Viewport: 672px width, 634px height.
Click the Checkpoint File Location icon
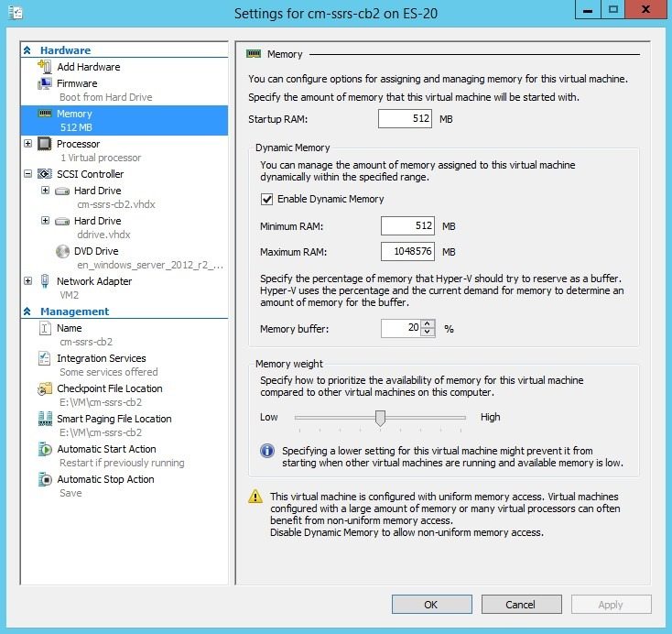(x=45, y=388)
